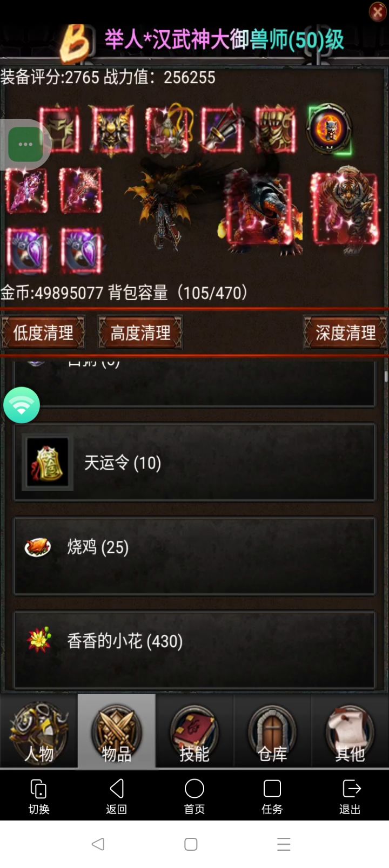Open the 天运令 item icon
389x868 pixels.
[x=48, y=463]
